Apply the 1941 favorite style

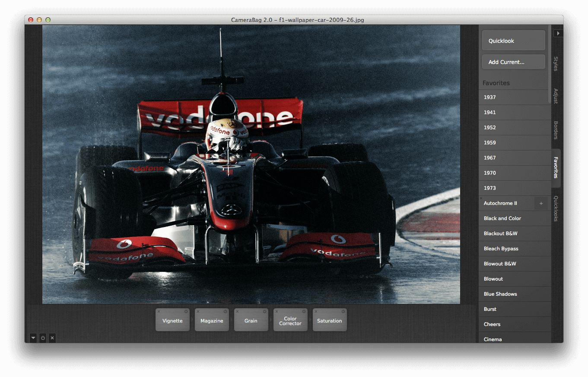point(515,112)
